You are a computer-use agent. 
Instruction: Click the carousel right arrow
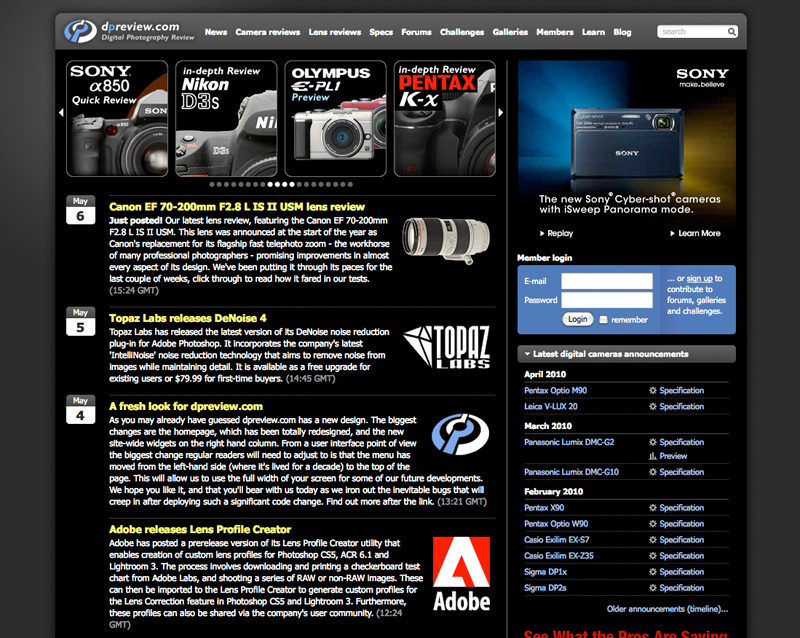(x=501, y=113)
